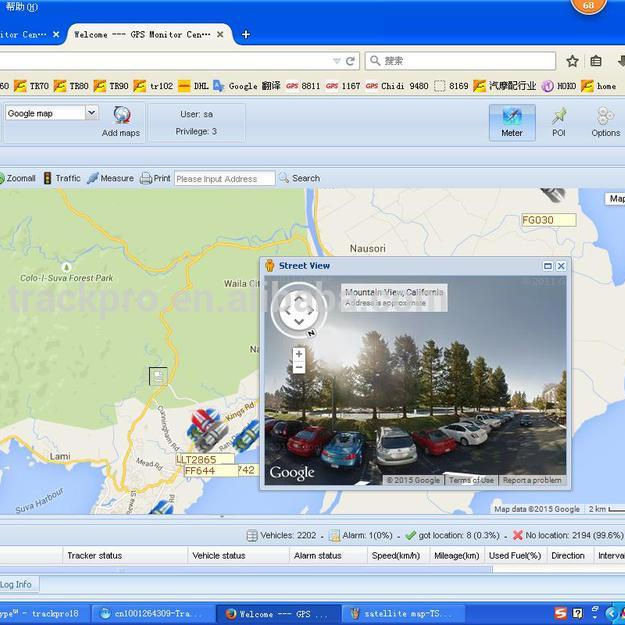Open the Log Info tab
Screen dimensions: 625x625
pyautogui.click(x=16, y=584)
